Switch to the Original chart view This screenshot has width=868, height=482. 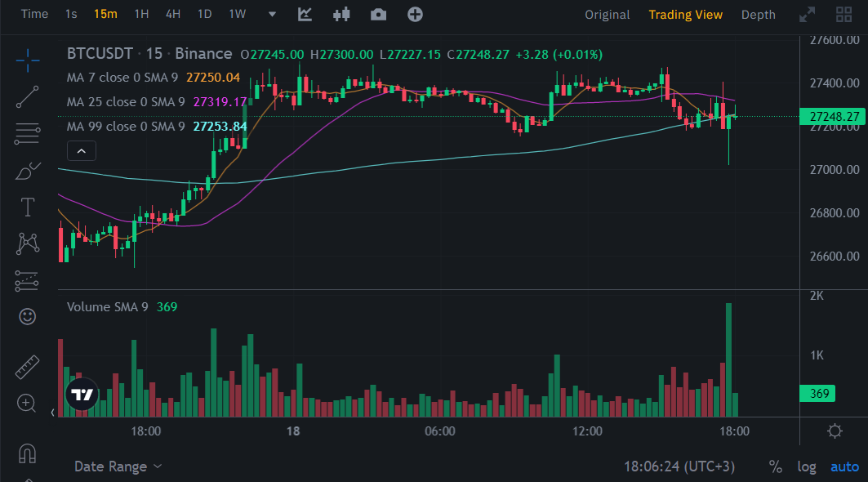(608, 15)
